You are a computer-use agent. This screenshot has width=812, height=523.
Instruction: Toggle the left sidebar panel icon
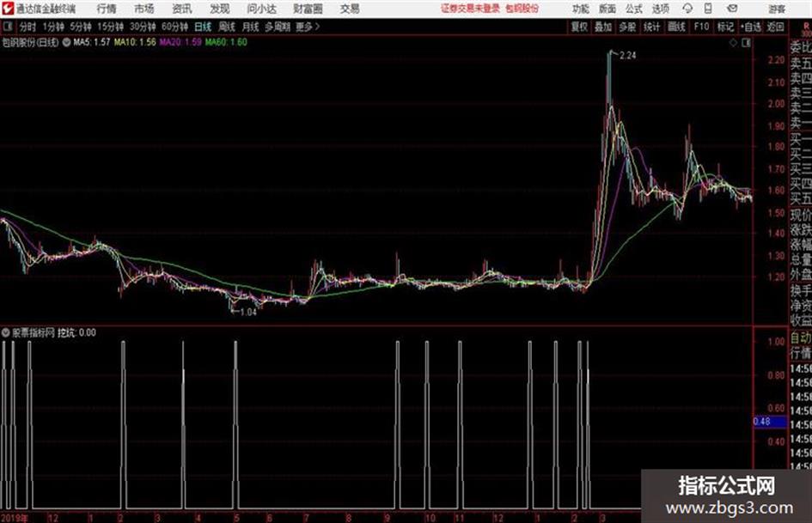(x=7, y=27)
